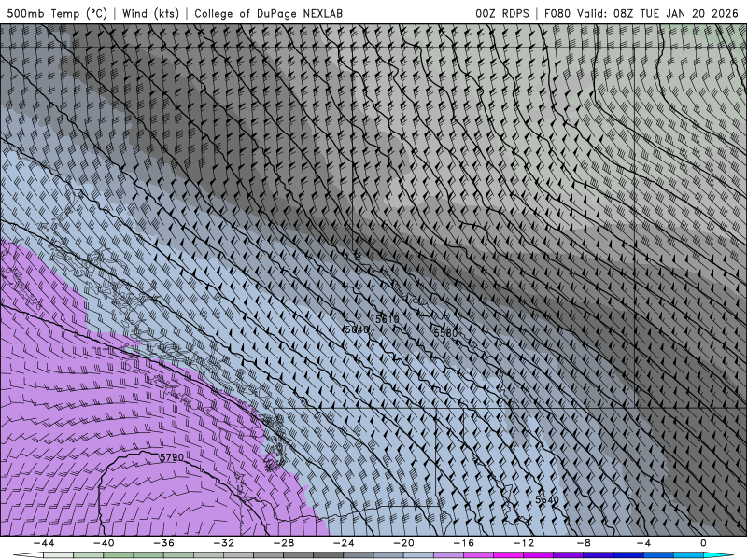The image size is (747, 560).
Task: Click the -16 colorbar tick label
Action: [x=464, y=543]
